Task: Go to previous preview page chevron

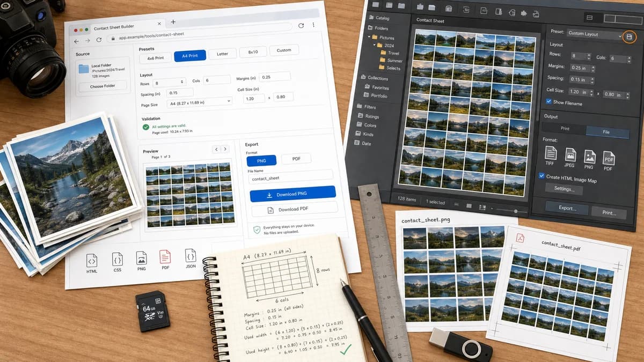Action: coord(216,149)
